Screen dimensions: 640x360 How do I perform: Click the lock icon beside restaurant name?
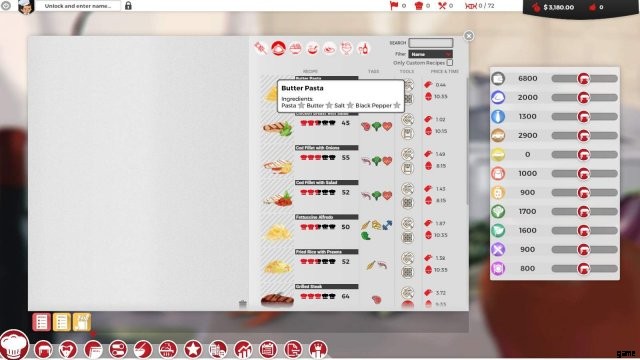coord(128,6)
